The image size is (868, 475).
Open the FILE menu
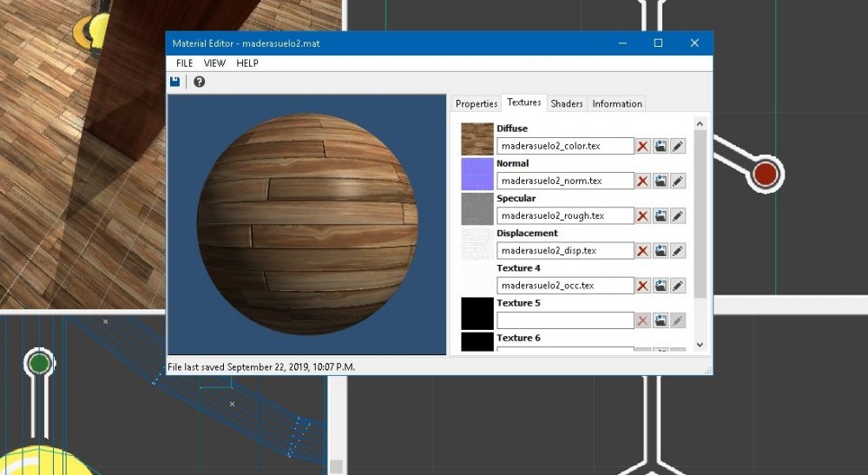(x=184, y=63)
